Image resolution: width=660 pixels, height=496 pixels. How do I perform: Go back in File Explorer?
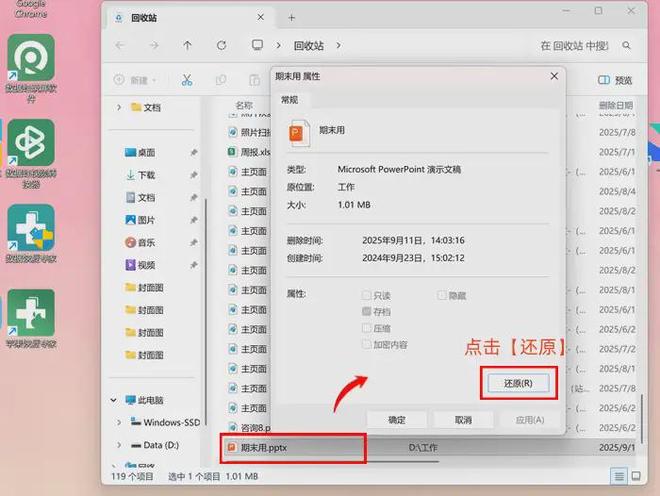click(120, 45)
